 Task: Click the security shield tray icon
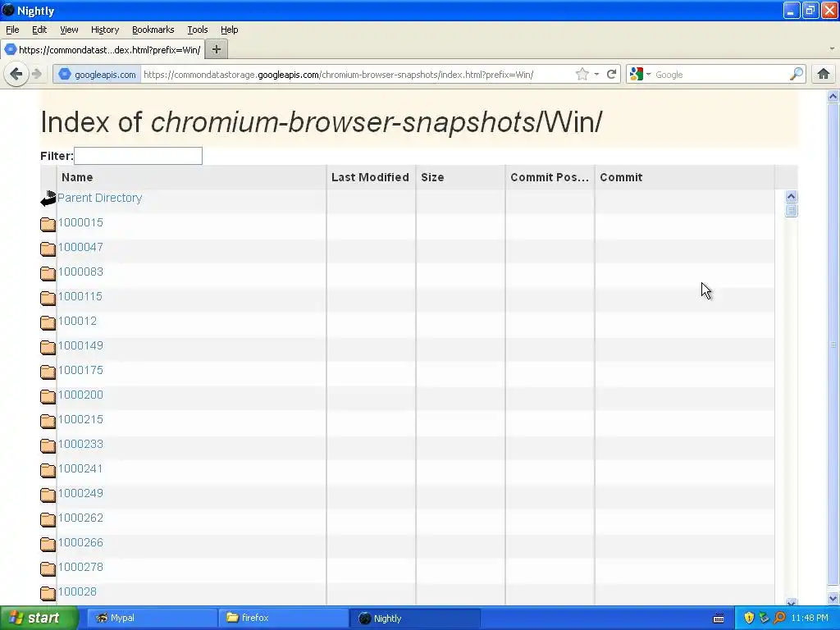(749, 618)
